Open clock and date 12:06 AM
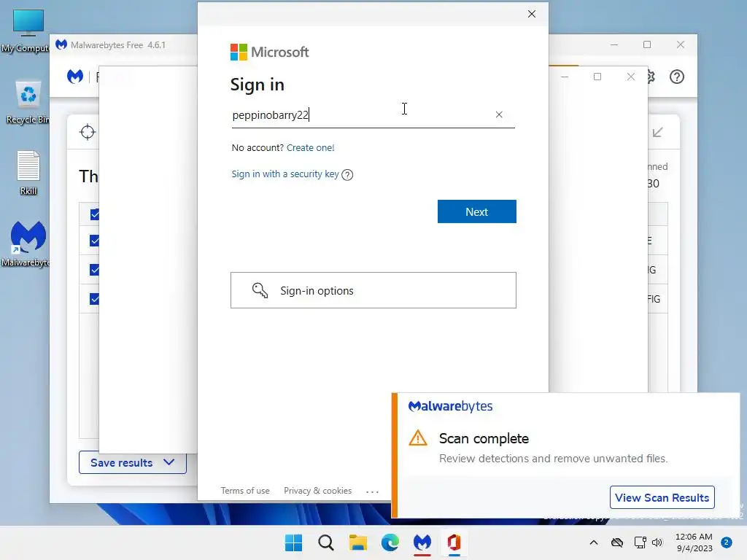Viewport: 747px width, 560px height. [x=694, y=542]
